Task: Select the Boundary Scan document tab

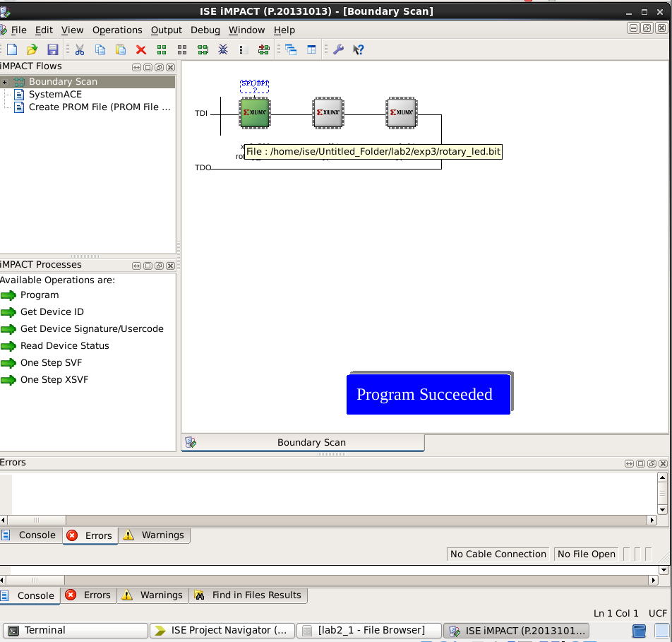Action: point(303,443)
